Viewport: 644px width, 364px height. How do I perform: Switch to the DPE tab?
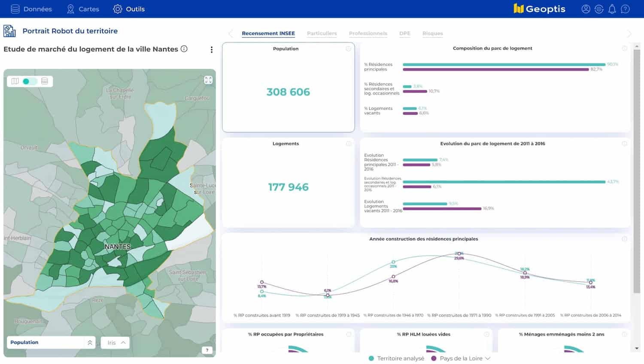click(x=404, y=34)
